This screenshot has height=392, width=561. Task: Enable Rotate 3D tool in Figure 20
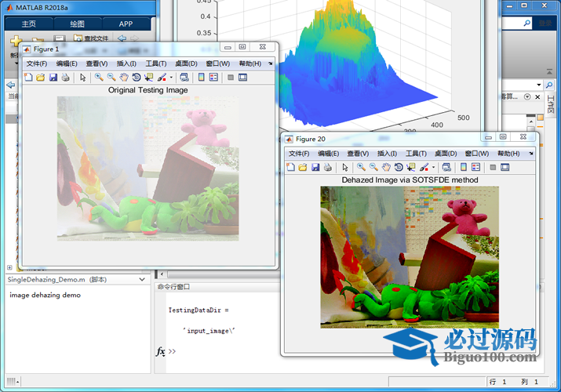click(399, 167)
